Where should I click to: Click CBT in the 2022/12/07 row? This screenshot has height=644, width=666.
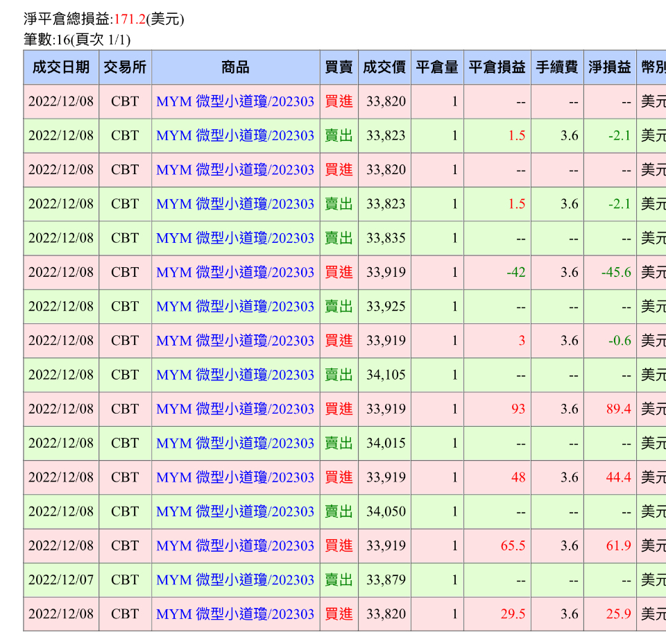(125, 580)
